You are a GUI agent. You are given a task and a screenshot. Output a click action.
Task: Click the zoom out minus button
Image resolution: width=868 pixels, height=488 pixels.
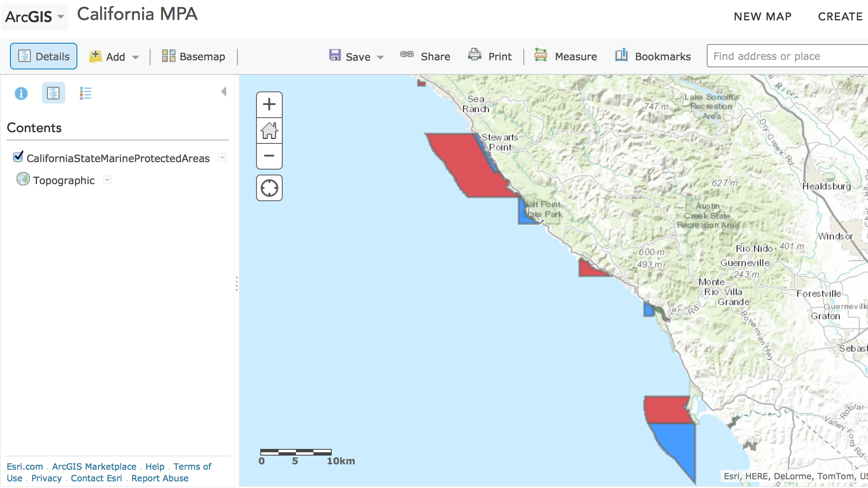pyautogui.click(x=269, y=156)
